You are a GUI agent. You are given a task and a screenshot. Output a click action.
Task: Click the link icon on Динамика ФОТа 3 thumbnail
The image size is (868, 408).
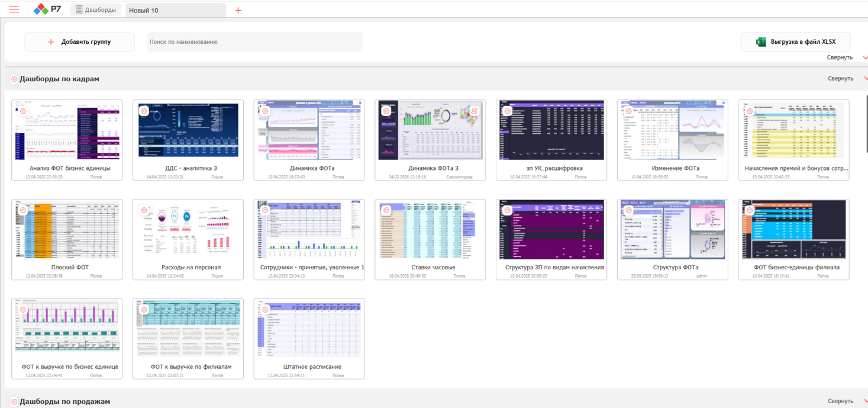(474, 111)
